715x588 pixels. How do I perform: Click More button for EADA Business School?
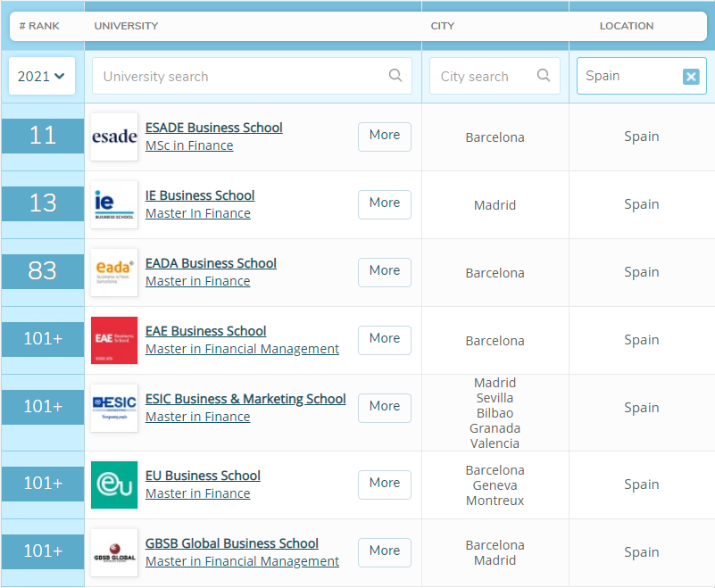point(385,272)
